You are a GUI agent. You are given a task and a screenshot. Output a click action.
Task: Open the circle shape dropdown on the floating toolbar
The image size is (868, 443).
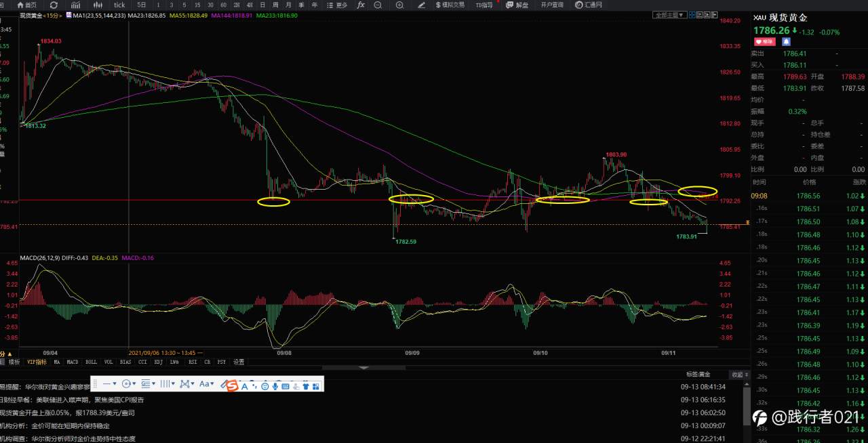[x=129, y=383]
